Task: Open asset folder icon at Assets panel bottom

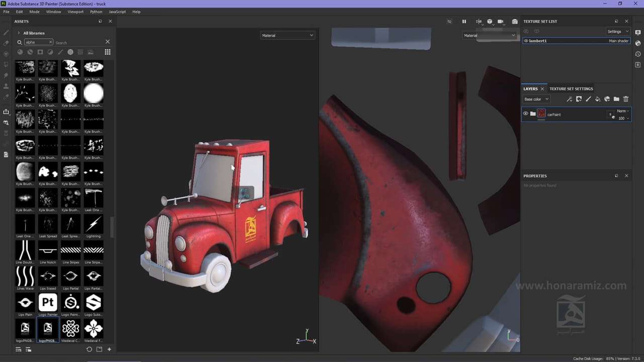Action: pos(99,349)
